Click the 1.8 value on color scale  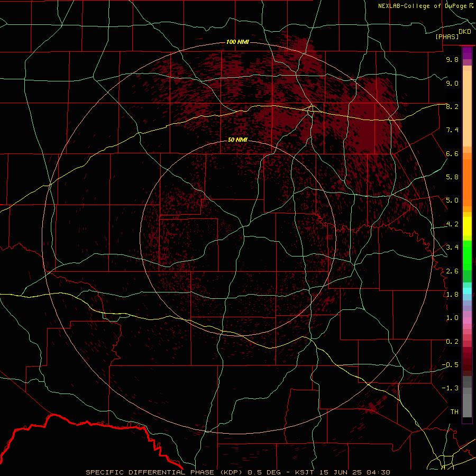[x=452, y=295]
